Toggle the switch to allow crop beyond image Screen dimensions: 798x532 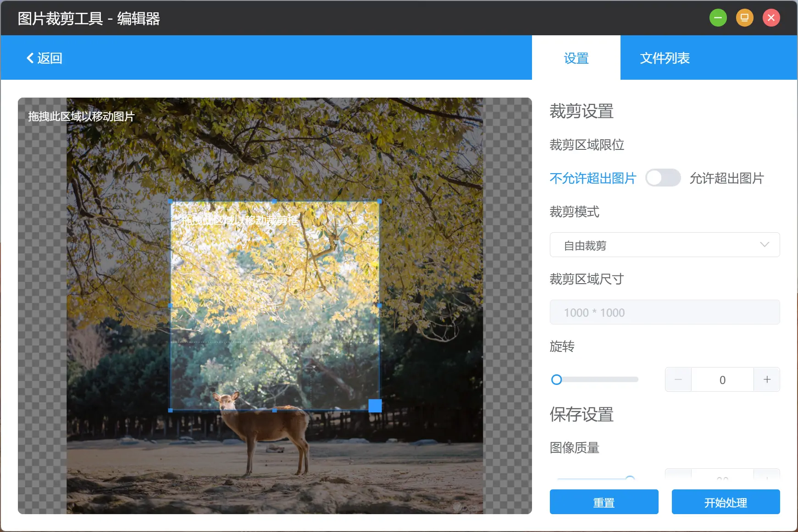664,178
